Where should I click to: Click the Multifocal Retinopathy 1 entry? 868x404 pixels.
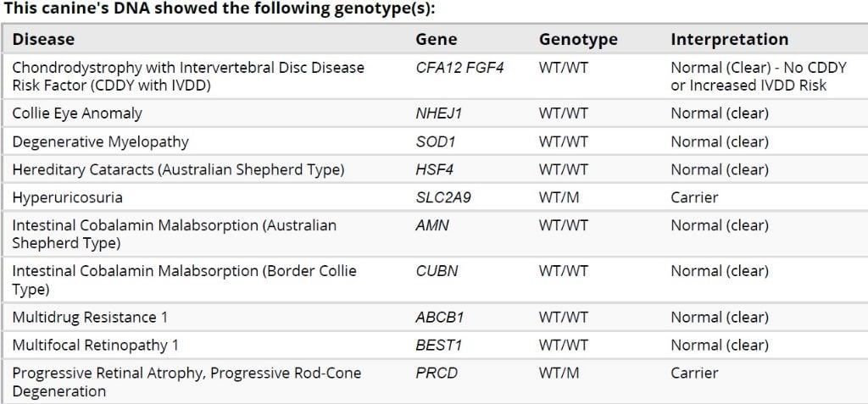coord(95,346)
